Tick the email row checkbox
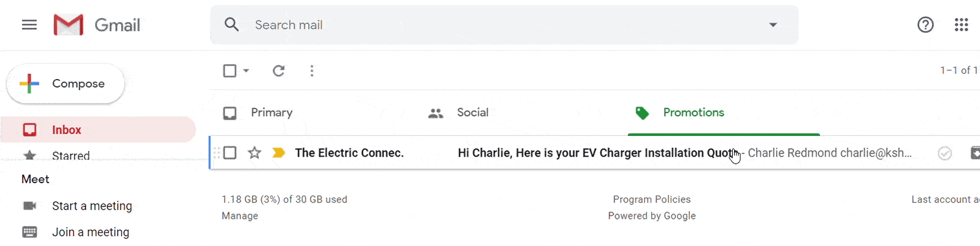This screenshot has width=980, height=246. 230,153
